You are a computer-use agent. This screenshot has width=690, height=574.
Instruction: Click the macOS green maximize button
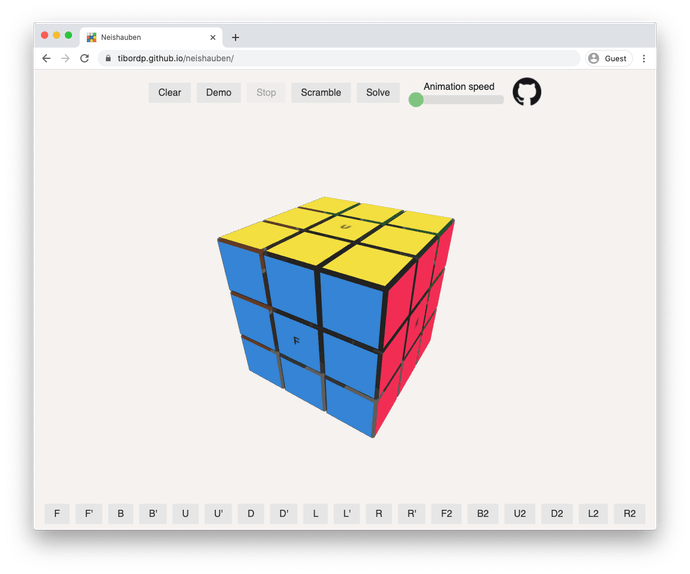[68, 35]
